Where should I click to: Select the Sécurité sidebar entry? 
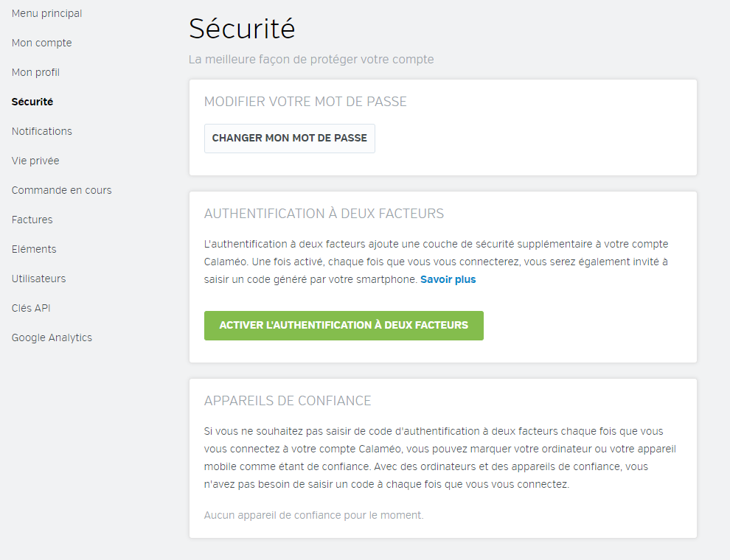(x=32, y=102)
